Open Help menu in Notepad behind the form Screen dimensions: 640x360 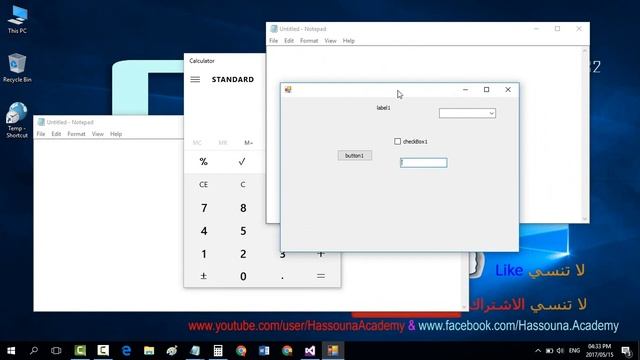pyautogui.click(x=349, y=41)
